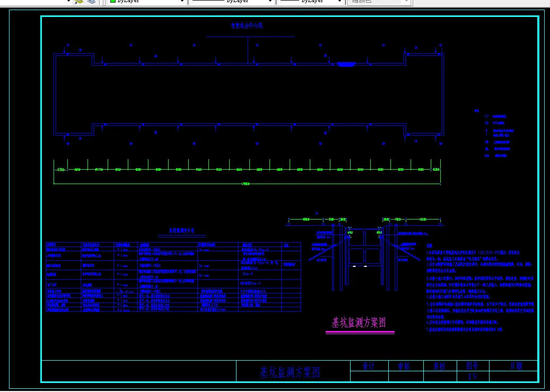
Task: Open the linetype ByLayer dropdown
Action: click(232, 2)
